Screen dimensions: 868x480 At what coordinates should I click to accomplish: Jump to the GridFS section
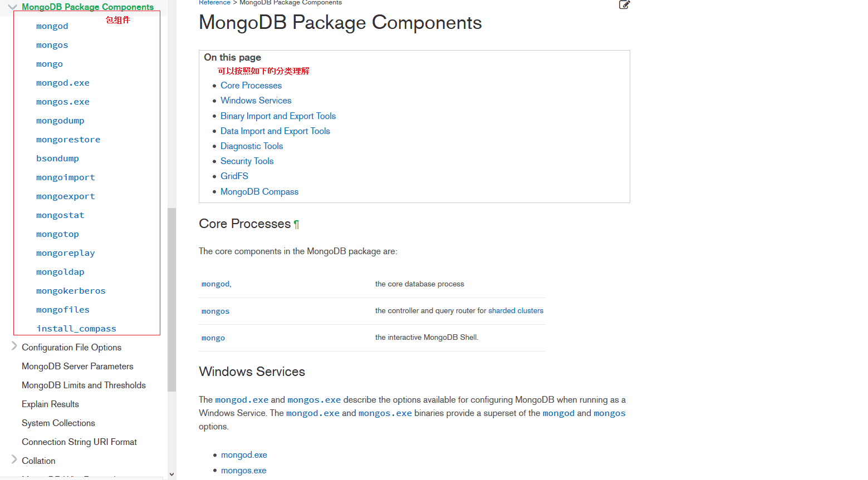coord(234,176)
